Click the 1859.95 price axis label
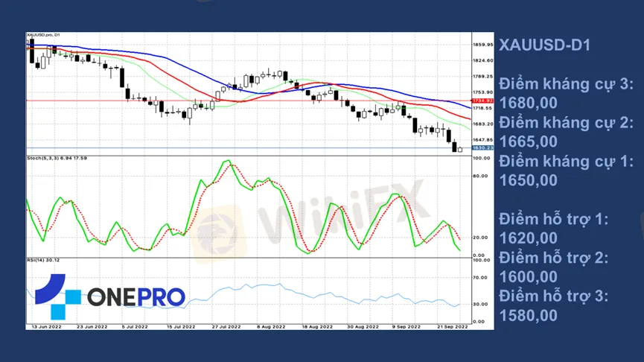 pyautogui.click(x=482, y=45)
